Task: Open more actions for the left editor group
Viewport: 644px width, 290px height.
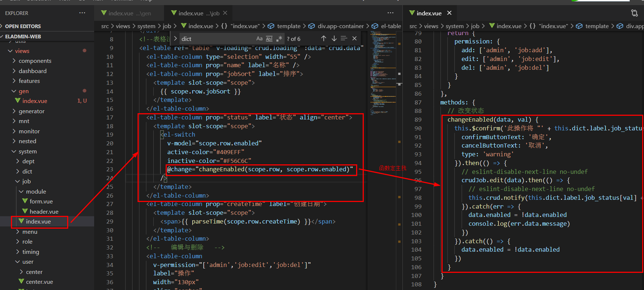Action: point(390,13)
